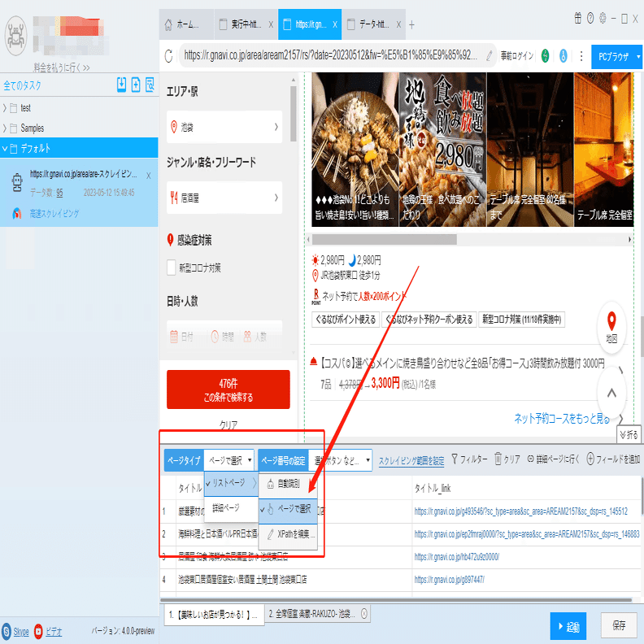Click the robot task icon
Screen dimensions: 644x644
click(x=17, y=182)
